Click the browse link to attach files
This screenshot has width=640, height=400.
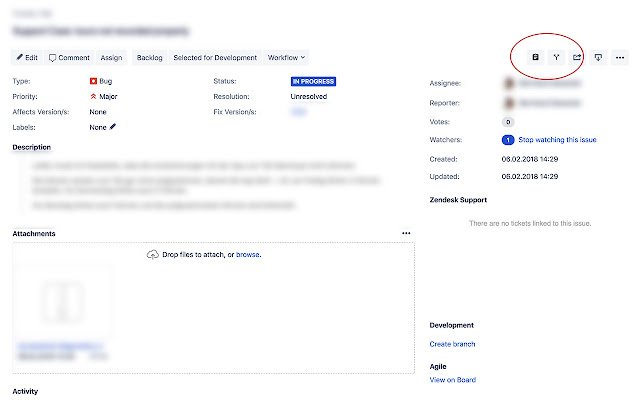[248, 255]
